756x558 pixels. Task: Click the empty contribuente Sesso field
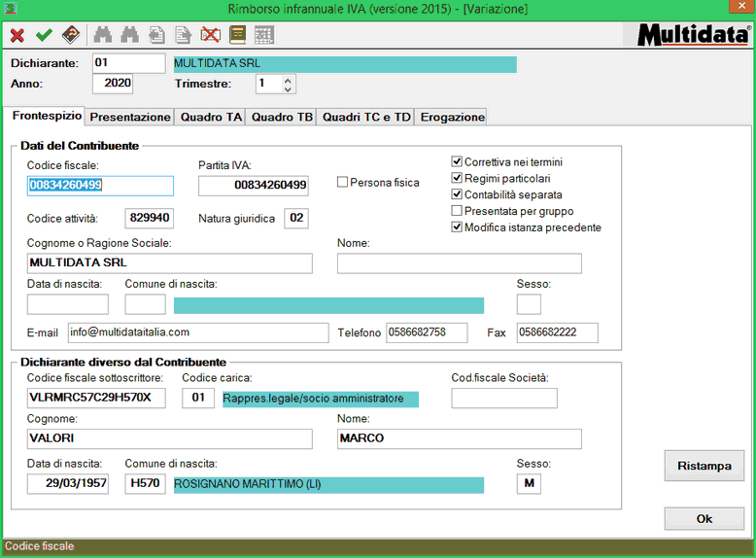click(x=529, y=304)
